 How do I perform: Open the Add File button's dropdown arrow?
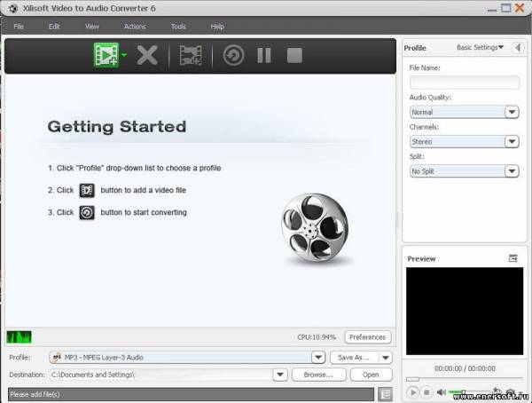(x=124, y=54)
